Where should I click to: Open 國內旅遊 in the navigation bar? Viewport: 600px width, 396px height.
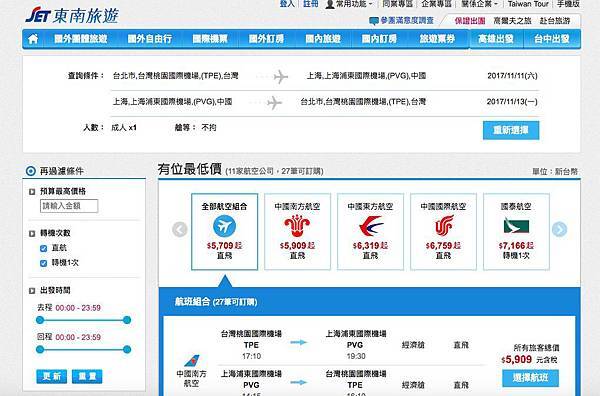point(323,39)
